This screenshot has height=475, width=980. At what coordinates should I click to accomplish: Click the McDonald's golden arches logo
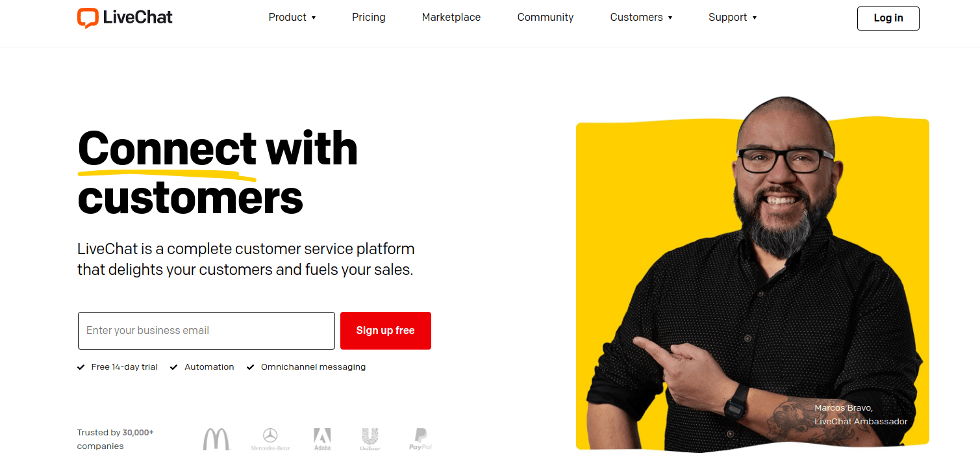[216, 439]
